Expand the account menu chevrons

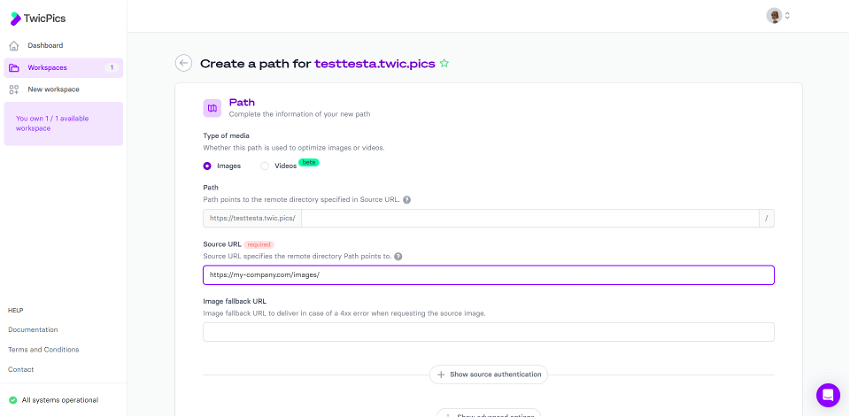pos(787,16)
